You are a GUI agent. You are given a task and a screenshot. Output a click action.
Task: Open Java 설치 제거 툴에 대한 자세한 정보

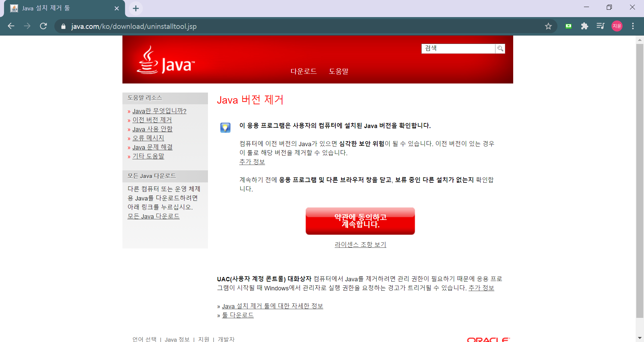click(272, 306)
